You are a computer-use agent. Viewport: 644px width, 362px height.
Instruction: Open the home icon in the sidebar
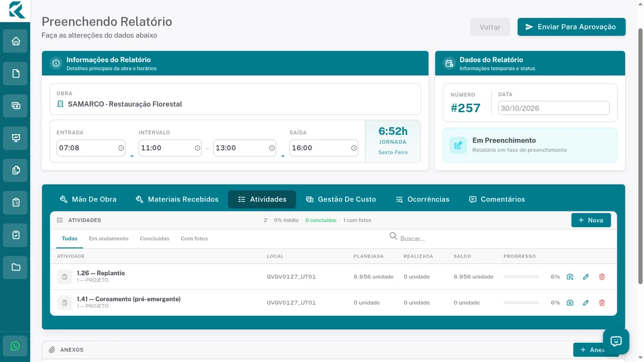[16, 41]
